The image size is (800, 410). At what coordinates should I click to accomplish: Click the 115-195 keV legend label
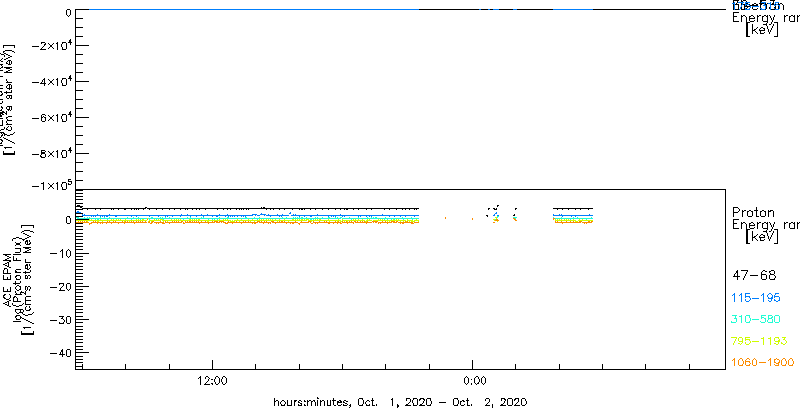click(756, 298)
